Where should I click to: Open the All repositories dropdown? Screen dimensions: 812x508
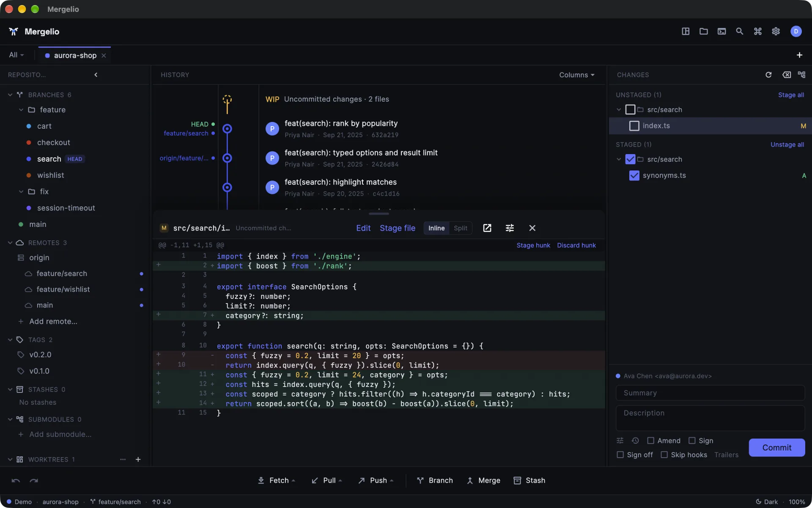16,55
